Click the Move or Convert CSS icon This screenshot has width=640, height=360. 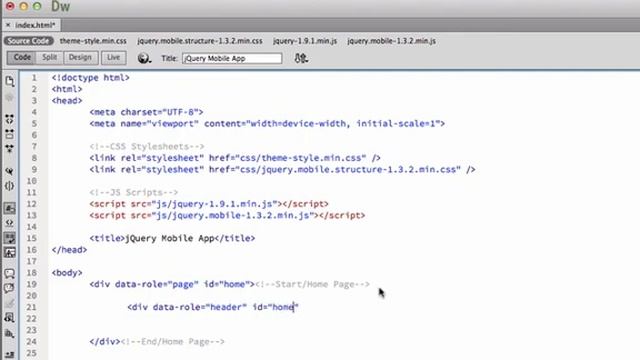[9, 333]
